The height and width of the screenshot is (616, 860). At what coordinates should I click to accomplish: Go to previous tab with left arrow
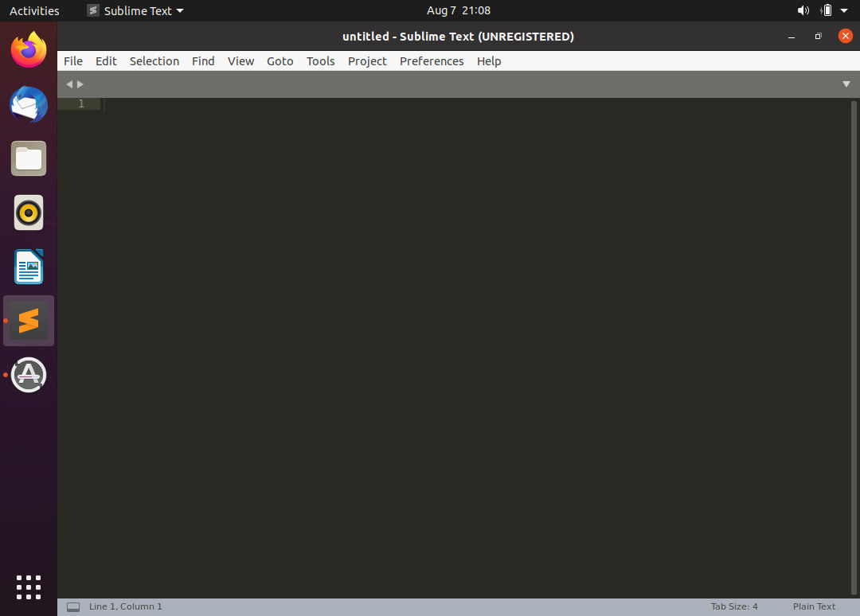(x=69, y=84)
